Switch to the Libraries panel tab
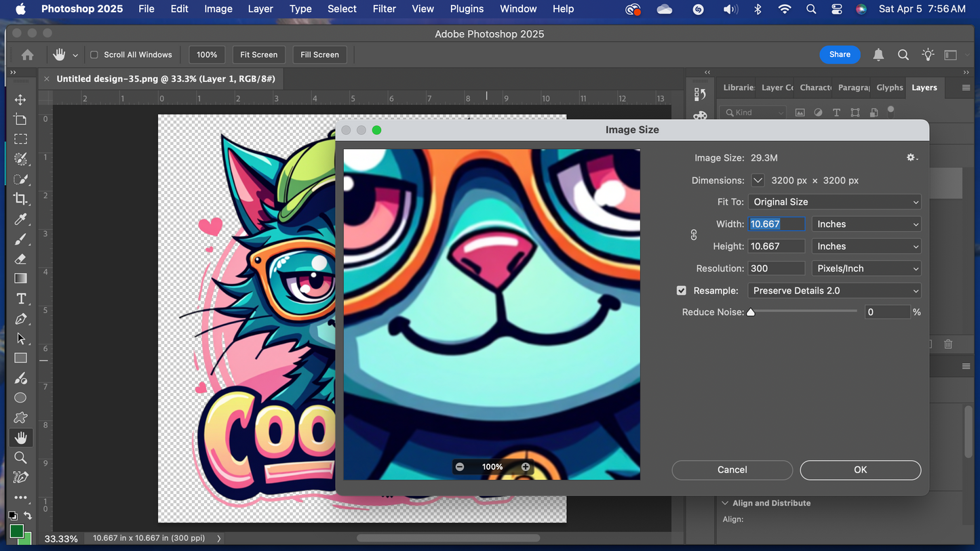Viewport: 980px width, 551px height. coord(738,87)
